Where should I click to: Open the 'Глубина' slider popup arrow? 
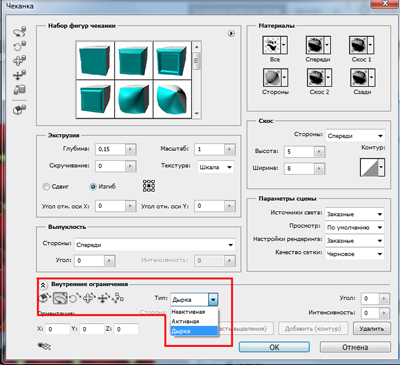coord(130,149)
